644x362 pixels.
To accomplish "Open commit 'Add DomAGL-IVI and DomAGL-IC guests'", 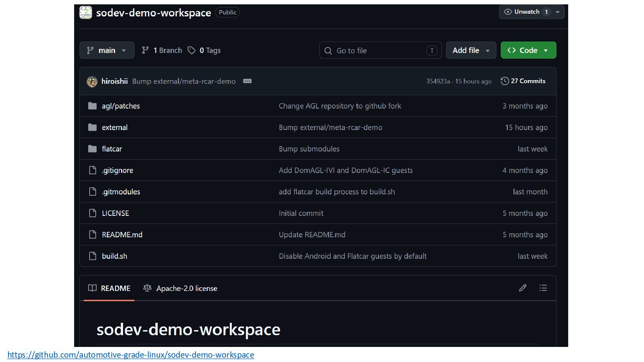I will tap(346, 170).
